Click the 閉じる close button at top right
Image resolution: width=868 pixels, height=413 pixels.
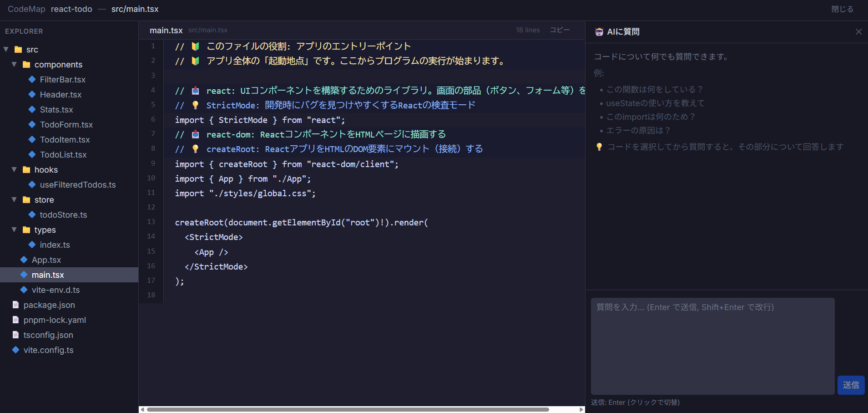(842, 9)
